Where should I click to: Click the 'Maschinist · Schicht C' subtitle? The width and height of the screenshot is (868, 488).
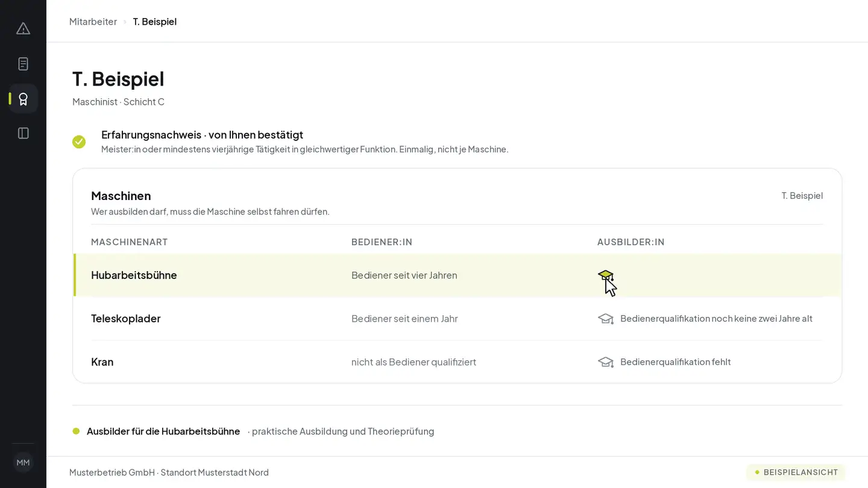click(118, 102)
